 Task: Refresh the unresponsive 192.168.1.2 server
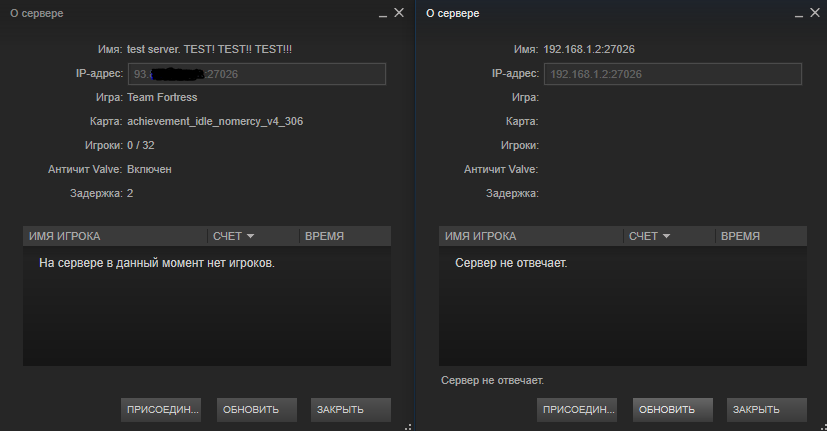672,410
